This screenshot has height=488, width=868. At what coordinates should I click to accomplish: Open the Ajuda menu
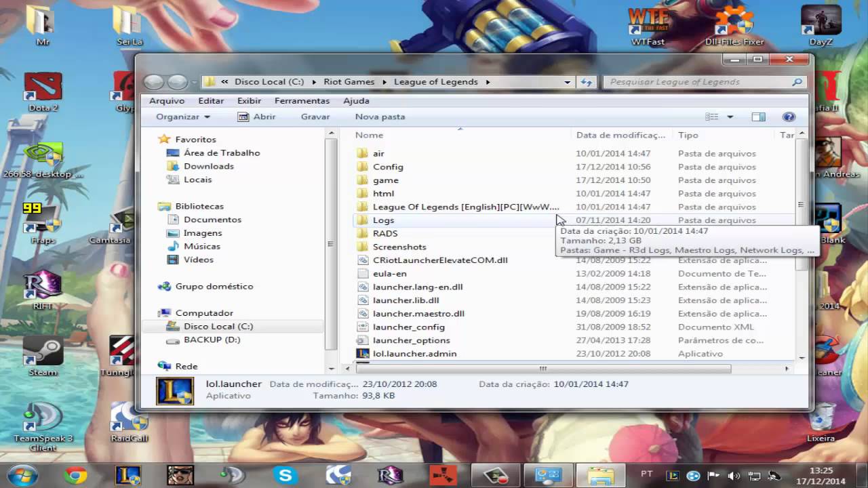click(356, 100)
